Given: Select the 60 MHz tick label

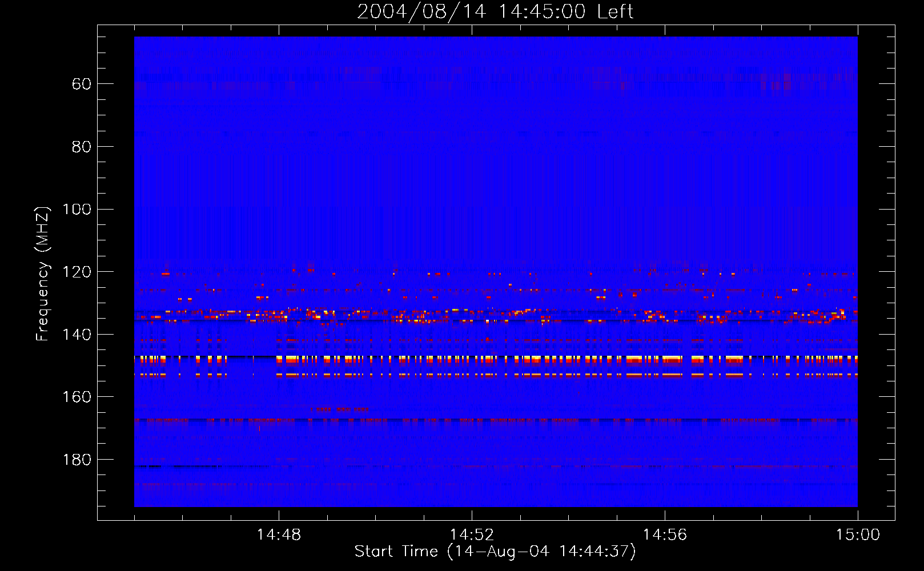Looking at the screenshot, I should [x=82, y=84].
